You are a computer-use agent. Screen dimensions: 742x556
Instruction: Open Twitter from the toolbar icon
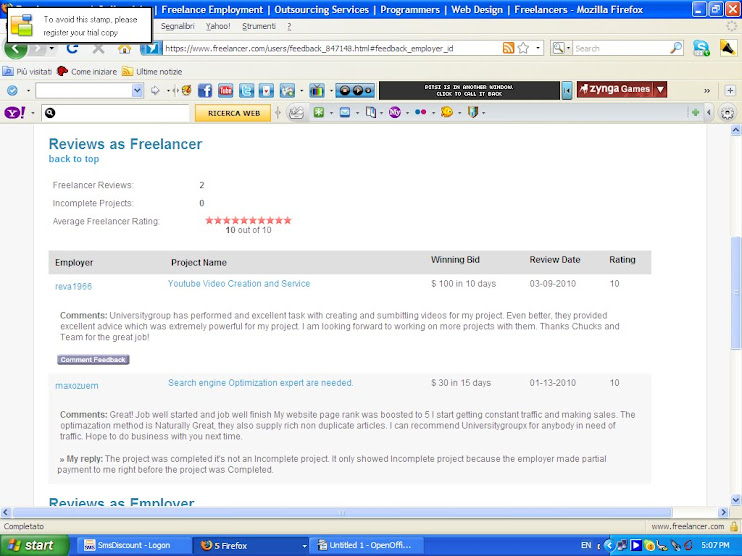pos(246,90)
